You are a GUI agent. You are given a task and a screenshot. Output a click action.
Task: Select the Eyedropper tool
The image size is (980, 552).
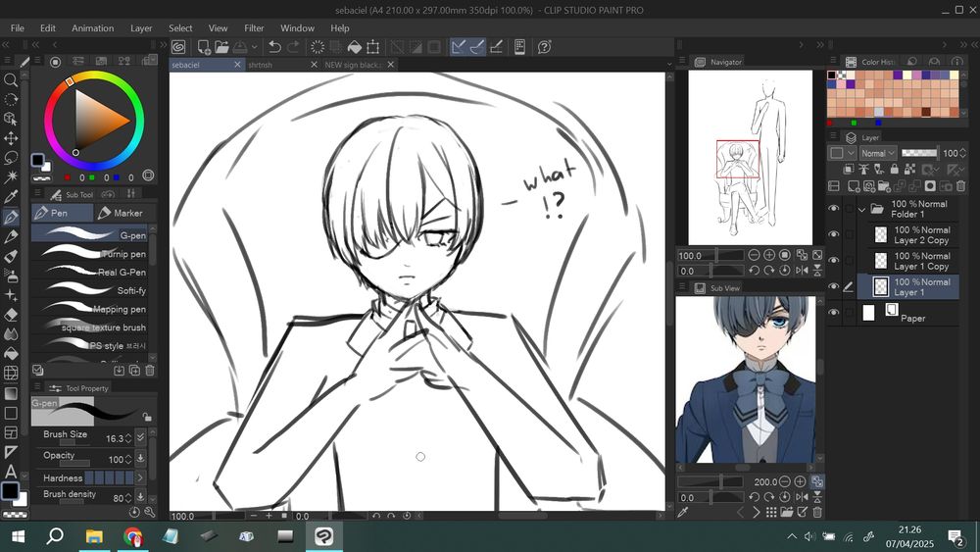coord(11,197)
